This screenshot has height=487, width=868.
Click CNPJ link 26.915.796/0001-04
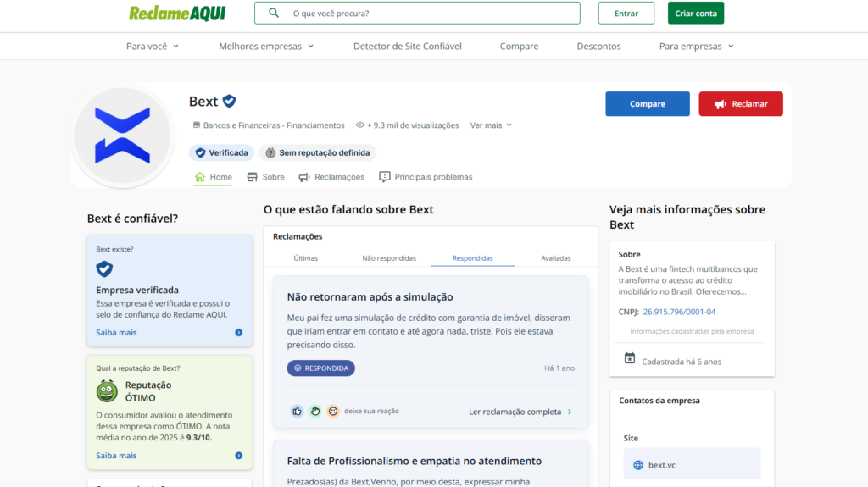pos(679,312)
